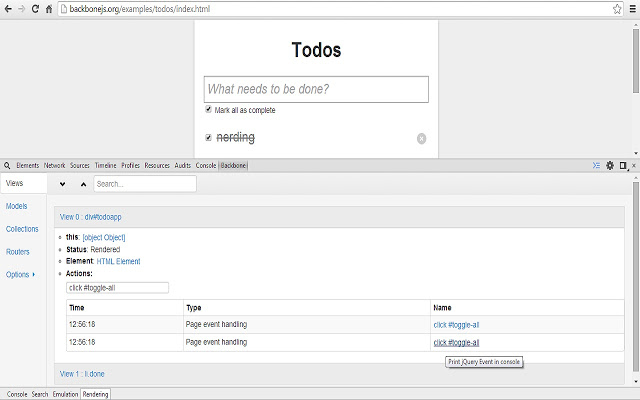Open the Chrome hamburger menu
Screen dimensions: 640x400
coord(633,9)
